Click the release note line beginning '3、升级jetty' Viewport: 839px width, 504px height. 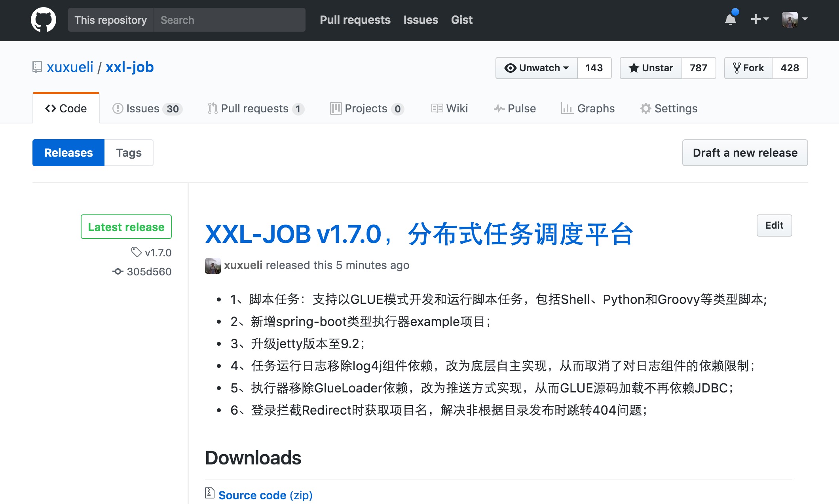(x=298, y=344)
